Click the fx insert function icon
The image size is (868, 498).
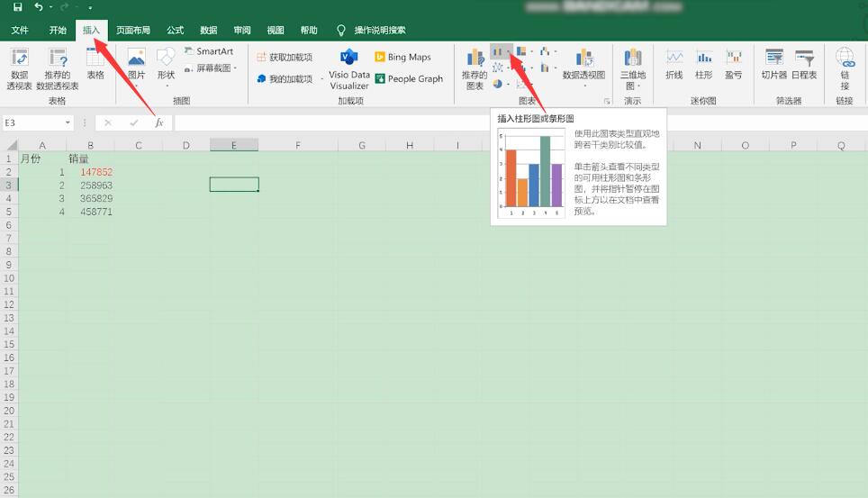(159, 122)
